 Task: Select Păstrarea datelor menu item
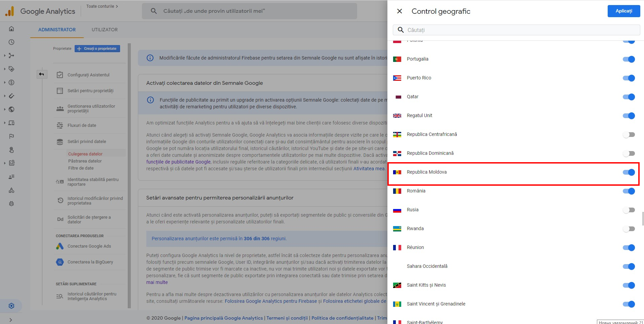tap(85, 161)
